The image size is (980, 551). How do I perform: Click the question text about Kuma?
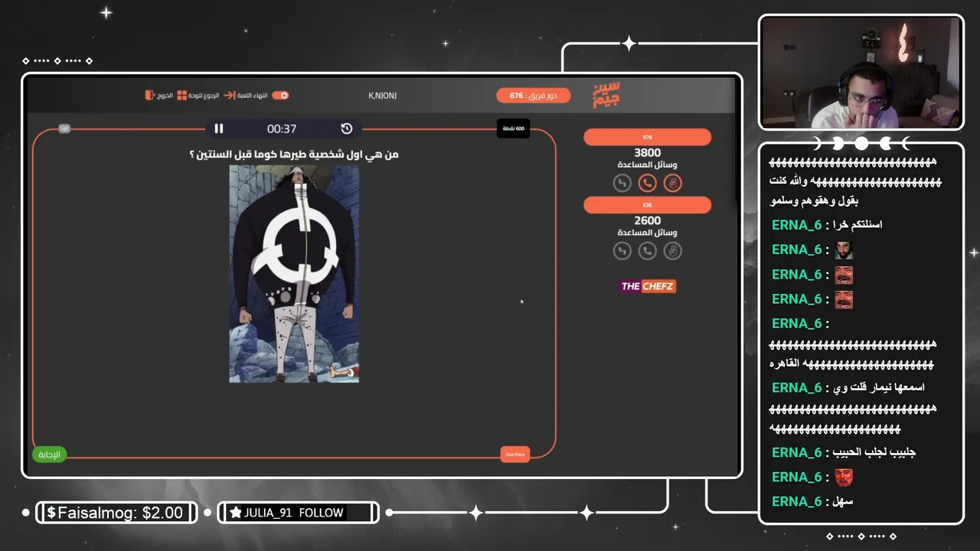[x=294, y=155]
